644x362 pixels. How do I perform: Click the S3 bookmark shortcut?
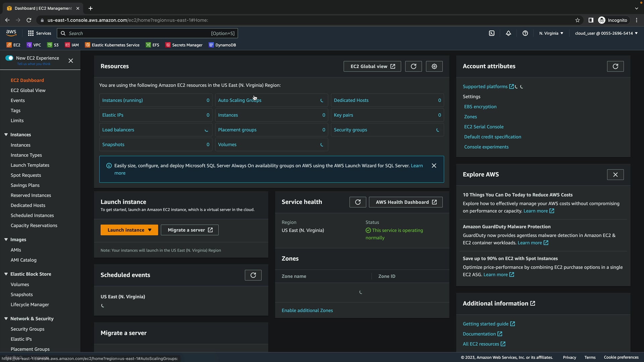[x=53, y=45]
